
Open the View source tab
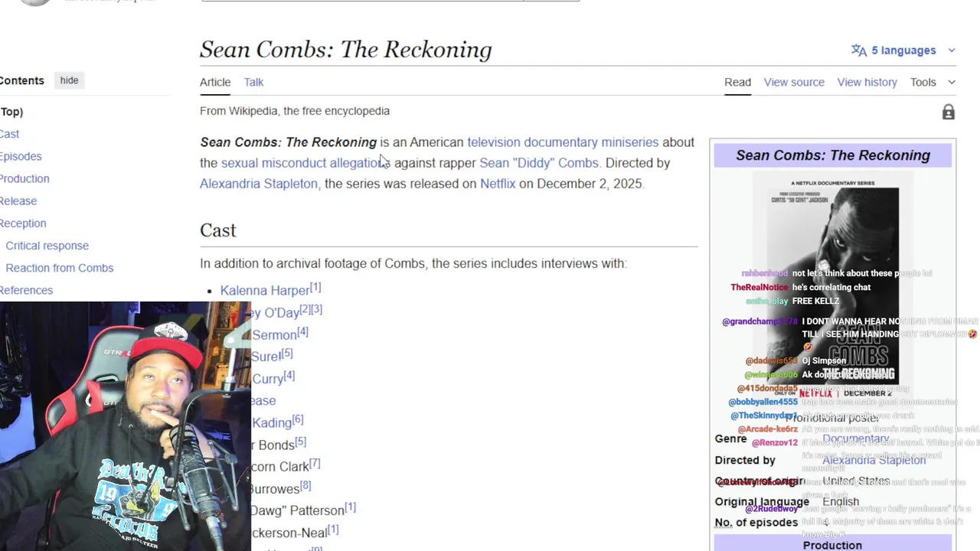coord(794,82)
